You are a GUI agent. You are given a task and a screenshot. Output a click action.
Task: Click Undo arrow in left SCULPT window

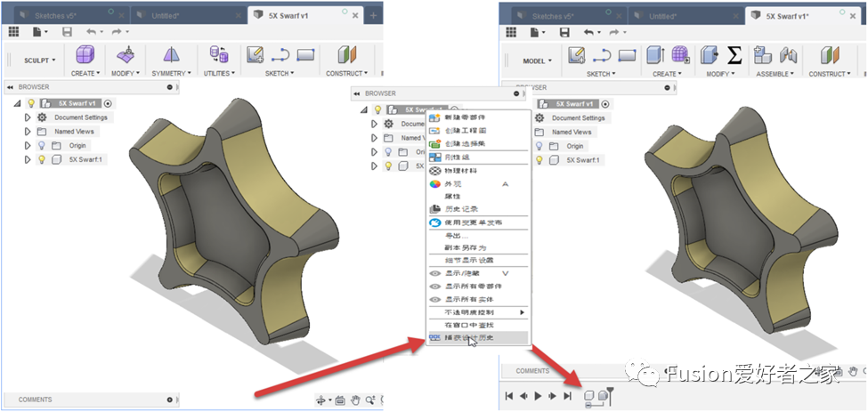pos(91,32)
